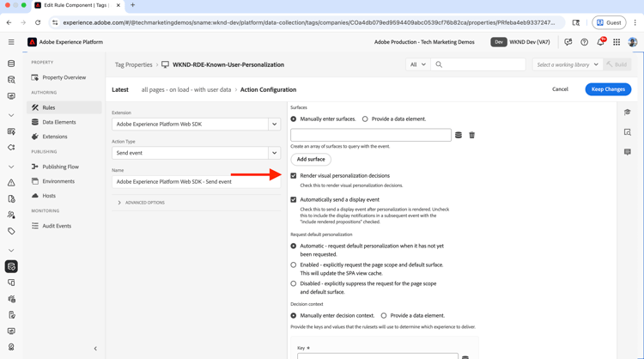Open the help question mark icon

(x=584, y=42)
